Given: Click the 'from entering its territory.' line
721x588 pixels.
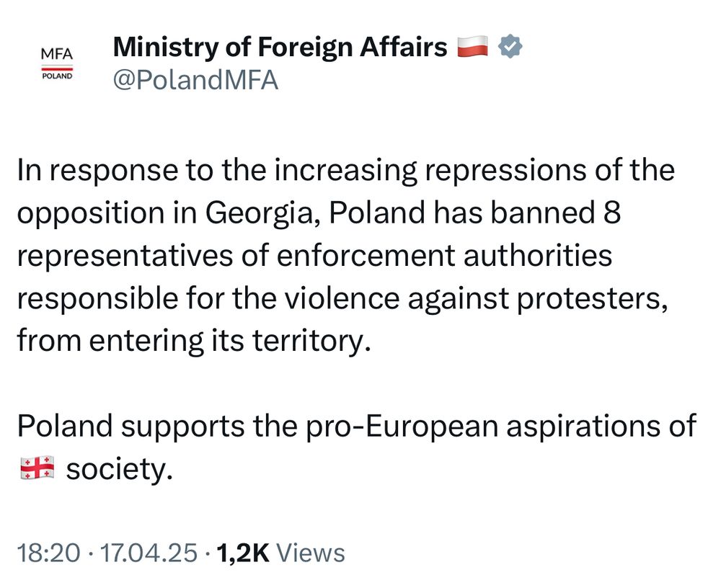Looking at the screenshot, I should coord(193,341).
